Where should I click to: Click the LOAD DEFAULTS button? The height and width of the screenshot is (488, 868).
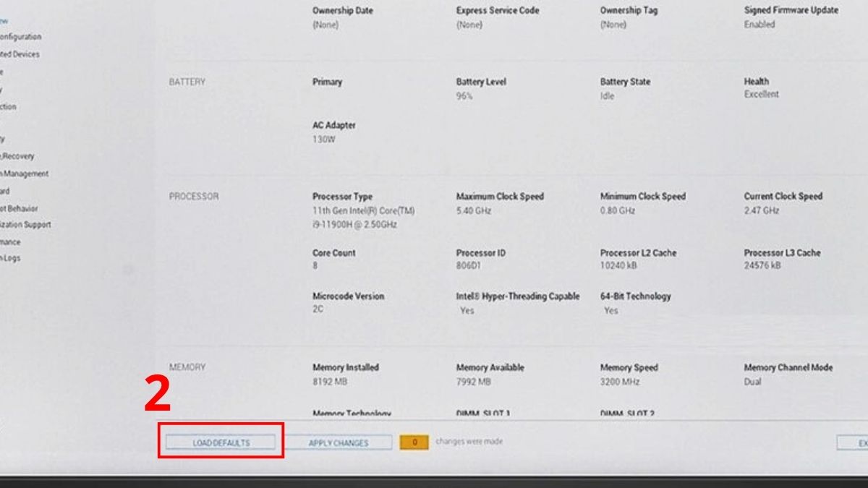[x=221, y=442]
